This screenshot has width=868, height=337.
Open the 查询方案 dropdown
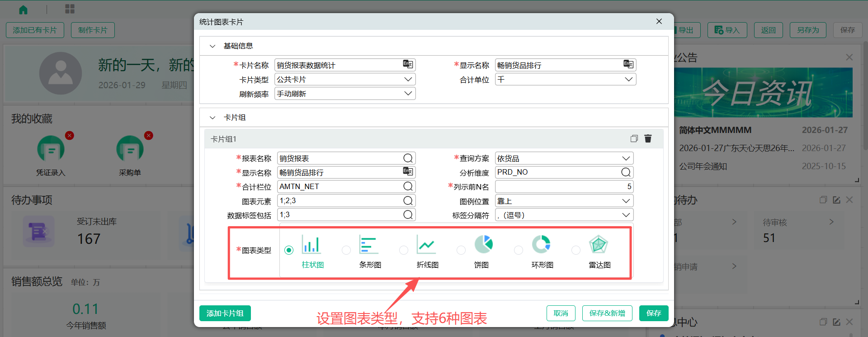tap(626, 158)
